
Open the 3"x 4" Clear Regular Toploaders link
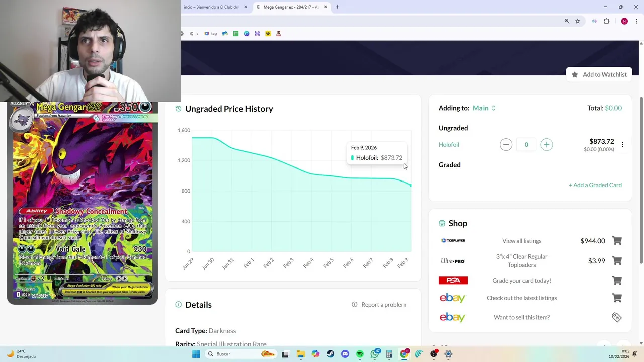click(x=522, y=261)
